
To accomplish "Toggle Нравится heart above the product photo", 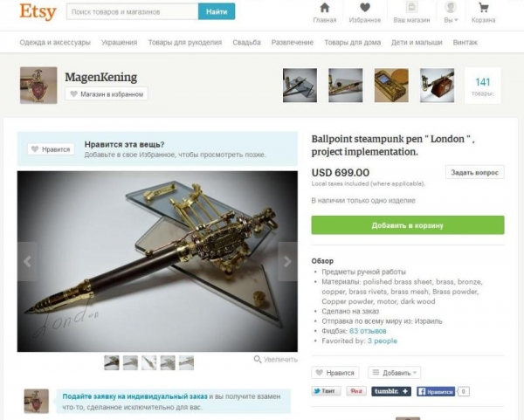I will point(51,149).
